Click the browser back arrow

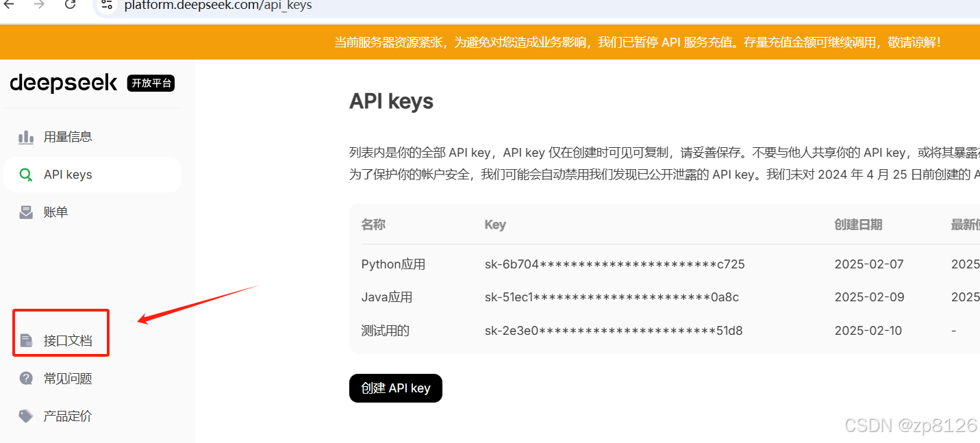[x=9, y=4]
